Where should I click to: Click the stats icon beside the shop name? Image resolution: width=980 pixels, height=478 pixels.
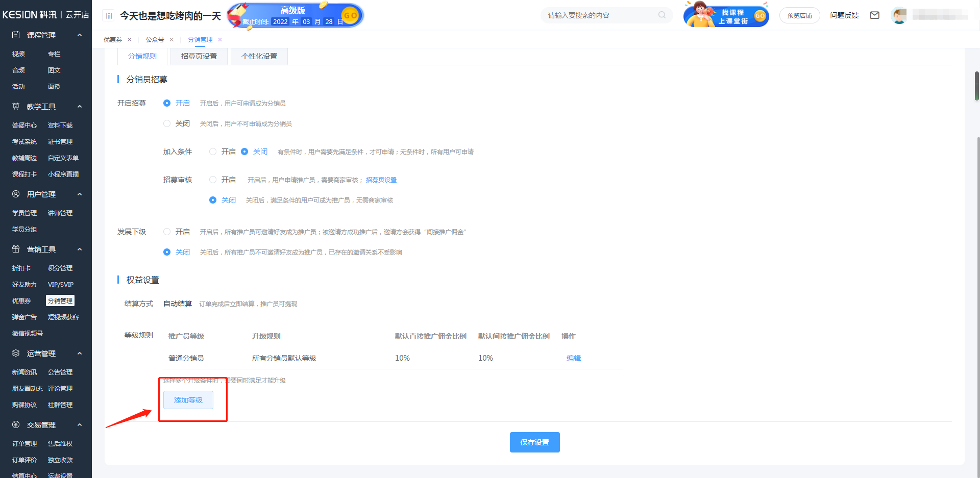pos(109,16)
